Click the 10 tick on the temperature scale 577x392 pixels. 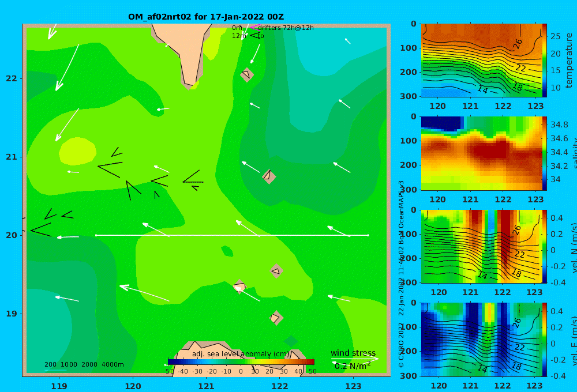click(x=556, y=88)
